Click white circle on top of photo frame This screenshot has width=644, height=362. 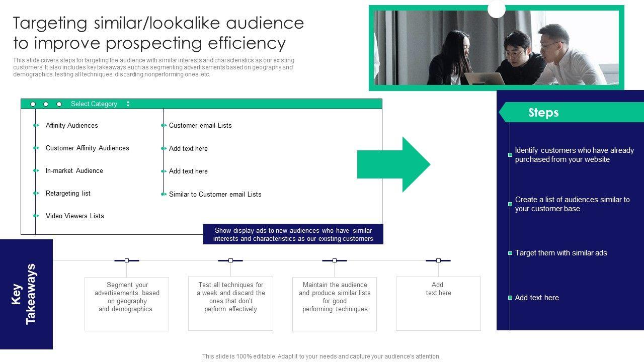point(497,9)
